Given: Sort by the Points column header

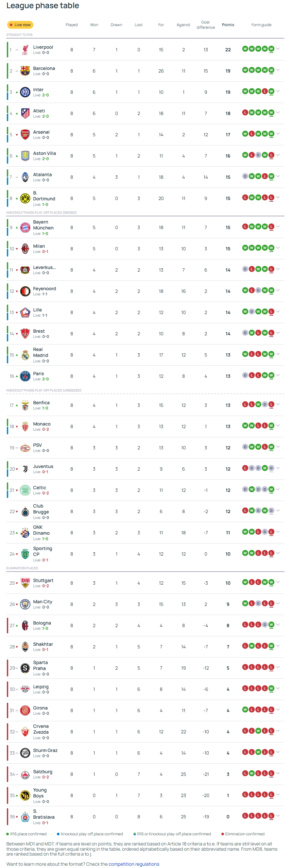Looking at the screenshot, I should tap(228, 25).
